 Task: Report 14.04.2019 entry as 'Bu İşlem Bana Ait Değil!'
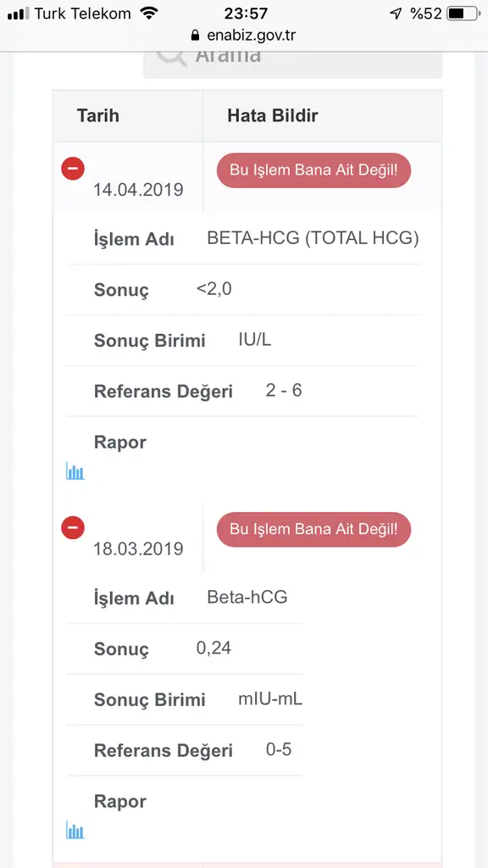click(313, 170)
